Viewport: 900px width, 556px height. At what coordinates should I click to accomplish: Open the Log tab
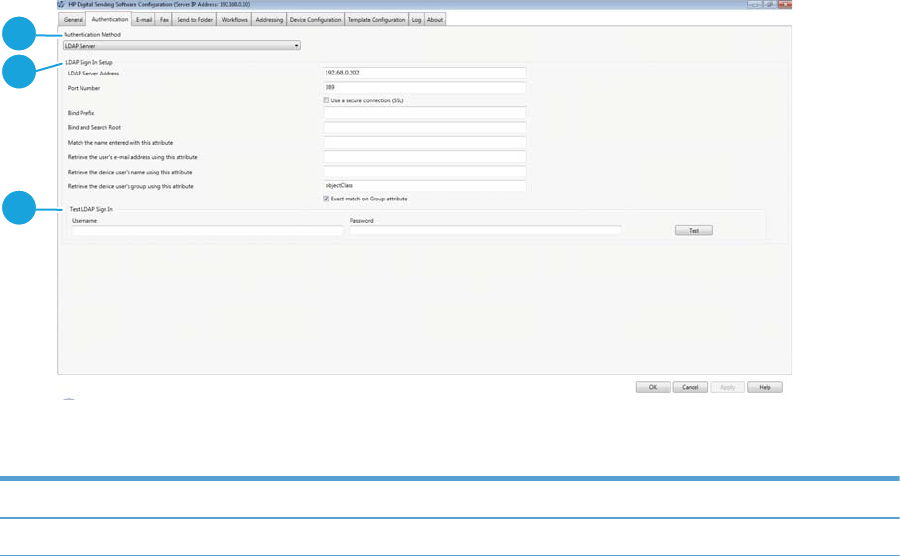tap(416, 20)
